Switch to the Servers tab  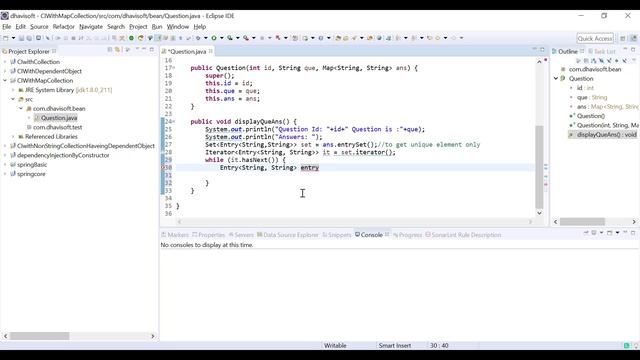coord(241,235)
